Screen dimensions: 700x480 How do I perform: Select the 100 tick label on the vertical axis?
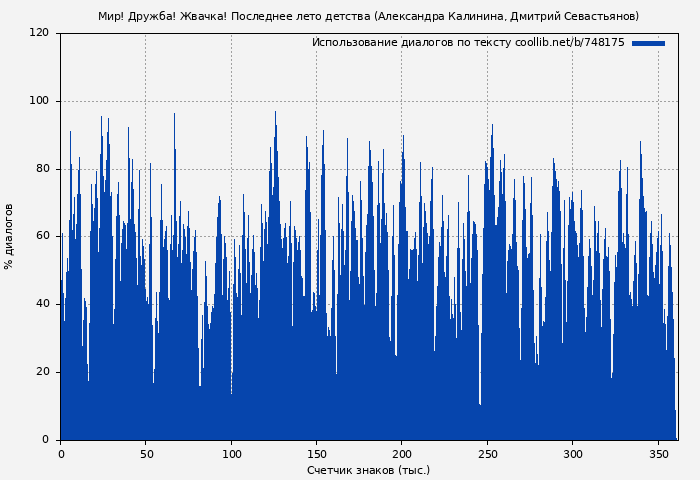point(39,101)
